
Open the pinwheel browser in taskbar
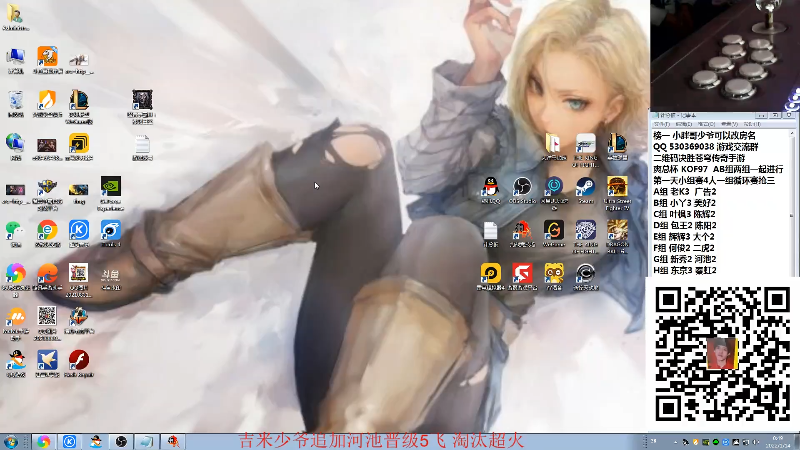(x=43, y=441)
